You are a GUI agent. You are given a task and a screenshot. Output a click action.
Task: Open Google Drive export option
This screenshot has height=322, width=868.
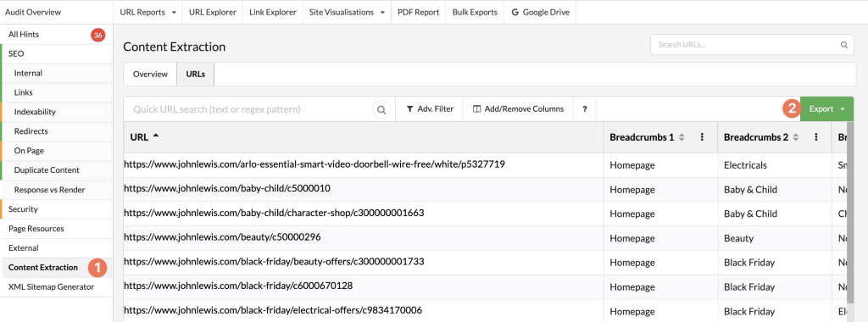coord(540,12)
